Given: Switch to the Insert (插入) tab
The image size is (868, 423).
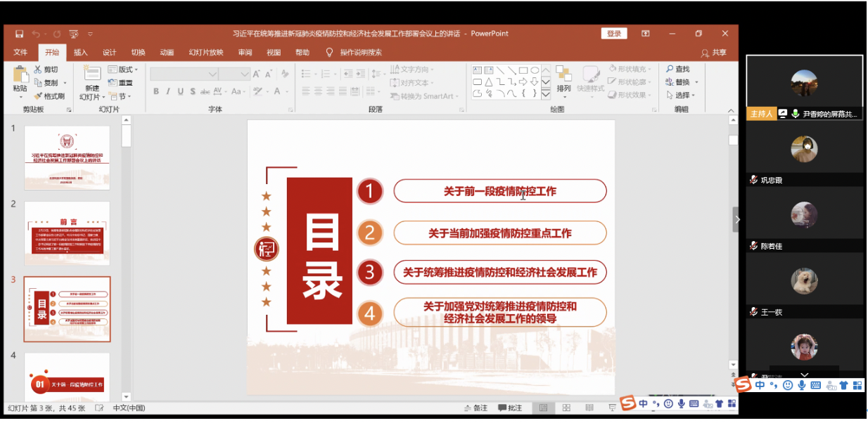Looking at the screenshot, I should tap(81, 52).
